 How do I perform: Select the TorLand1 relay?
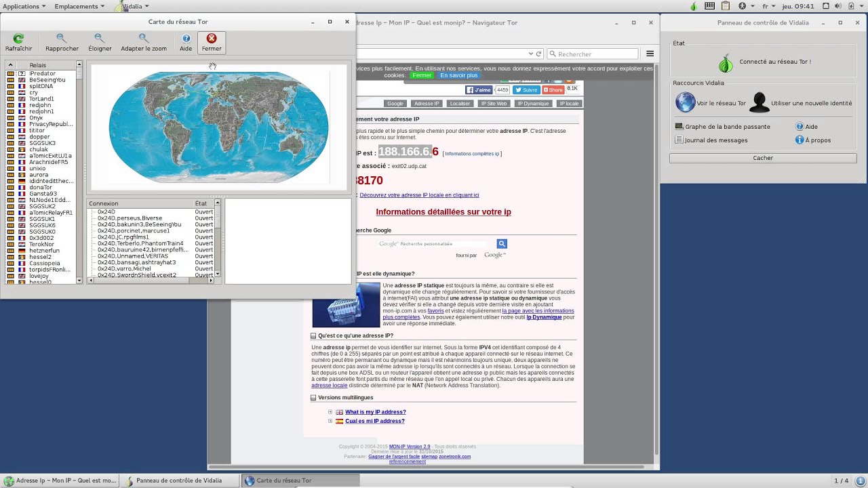pos(41,99)
